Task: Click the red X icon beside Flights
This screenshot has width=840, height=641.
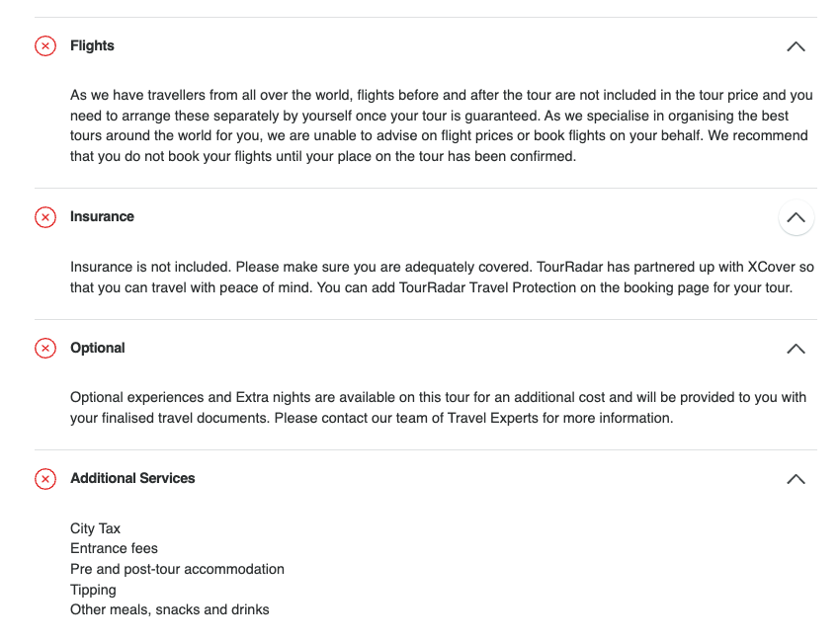Action: [x=45, y=46]
